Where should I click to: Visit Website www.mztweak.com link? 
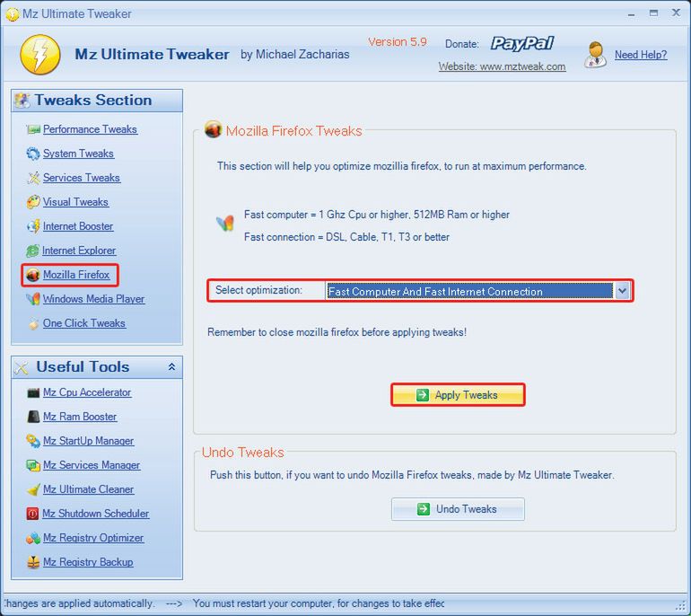[x=502, y=66]
